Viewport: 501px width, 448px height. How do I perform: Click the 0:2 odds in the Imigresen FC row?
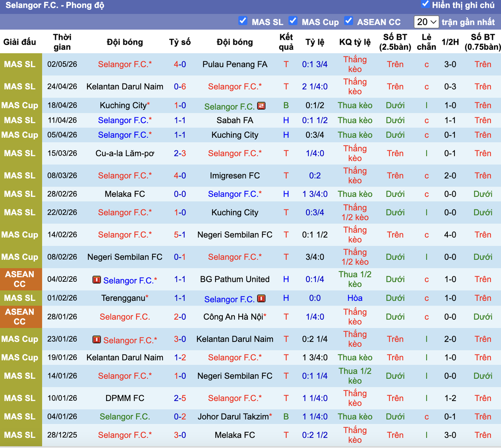click(x=315, y=176)
